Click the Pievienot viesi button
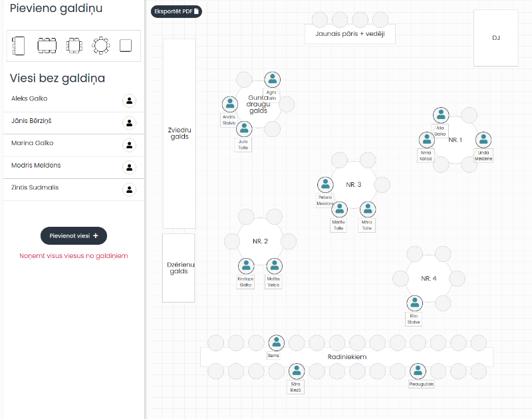The height and width of the screenshot is (419, 532). [x=74, y=235]
